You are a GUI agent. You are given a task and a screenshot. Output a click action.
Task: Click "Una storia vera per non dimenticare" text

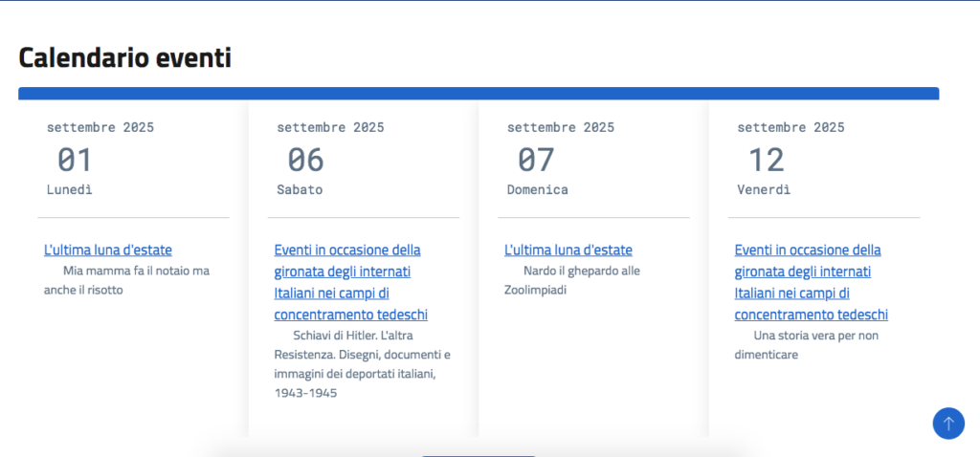click(807, 345)
